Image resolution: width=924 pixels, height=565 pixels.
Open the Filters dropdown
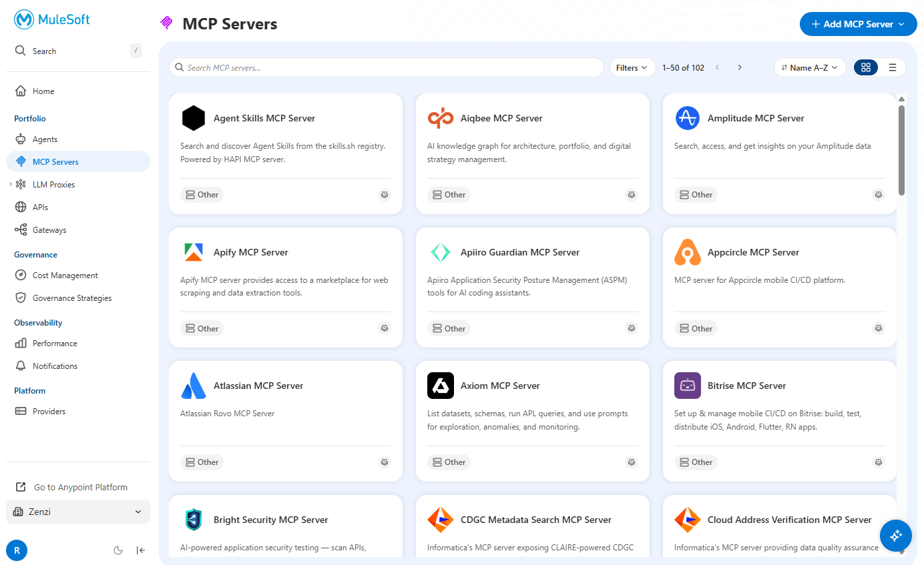632,67
